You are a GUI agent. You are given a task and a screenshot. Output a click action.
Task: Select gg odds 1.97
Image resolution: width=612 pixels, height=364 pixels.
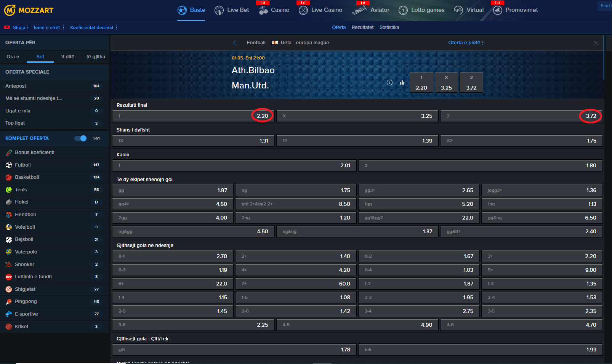[x=173, y=190]
